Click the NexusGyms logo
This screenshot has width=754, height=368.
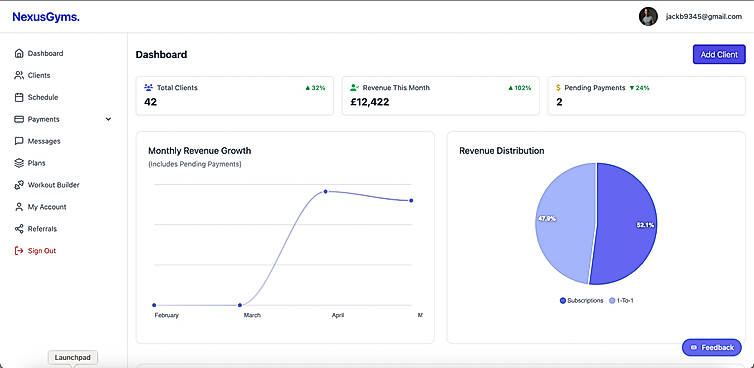(x=46, y=17)
